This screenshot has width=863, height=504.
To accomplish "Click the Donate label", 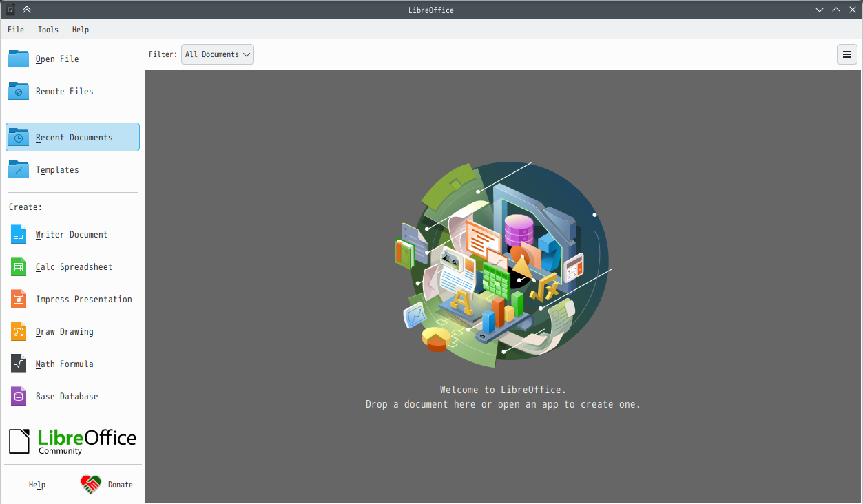I will tap(121, 485).
